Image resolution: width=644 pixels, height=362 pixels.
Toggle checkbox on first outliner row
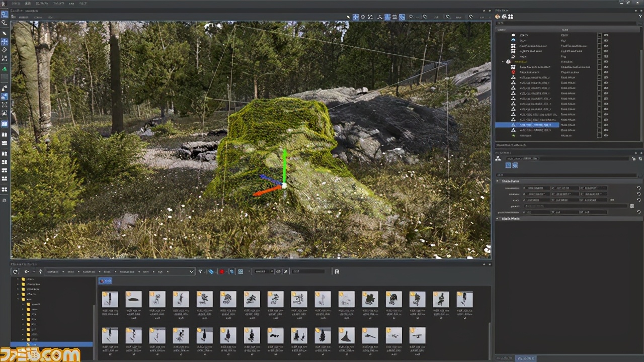tap(599, 35)
